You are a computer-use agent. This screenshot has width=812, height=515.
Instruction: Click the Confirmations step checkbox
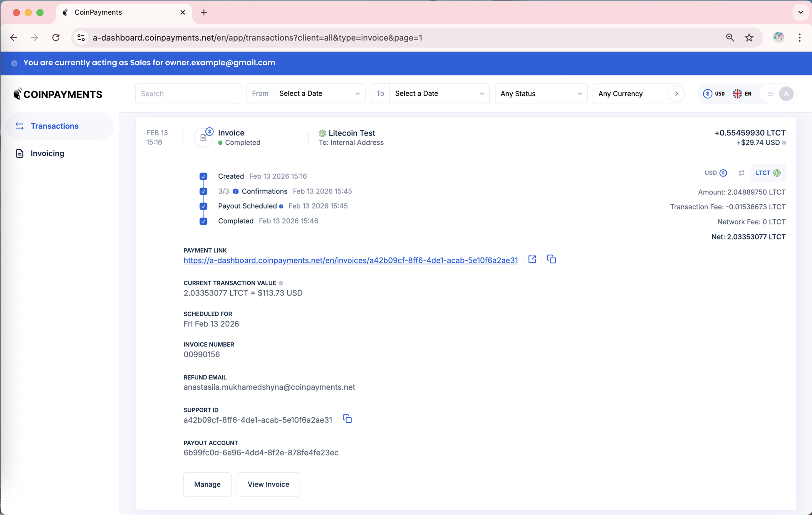tap(203, 191)
